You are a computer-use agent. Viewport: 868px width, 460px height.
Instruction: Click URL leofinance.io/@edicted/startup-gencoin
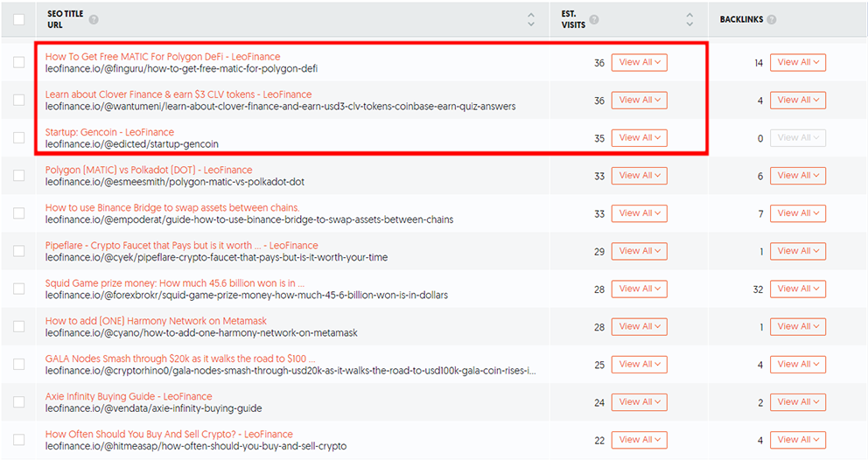[132, 144]
